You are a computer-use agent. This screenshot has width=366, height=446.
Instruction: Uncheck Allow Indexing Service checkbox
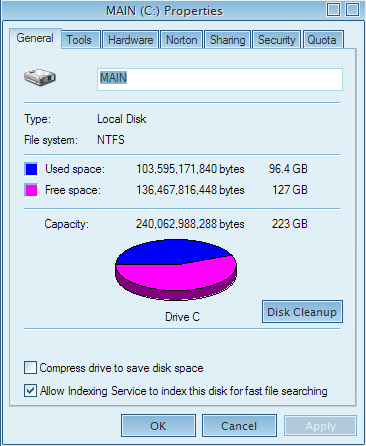tap(30, 390)
